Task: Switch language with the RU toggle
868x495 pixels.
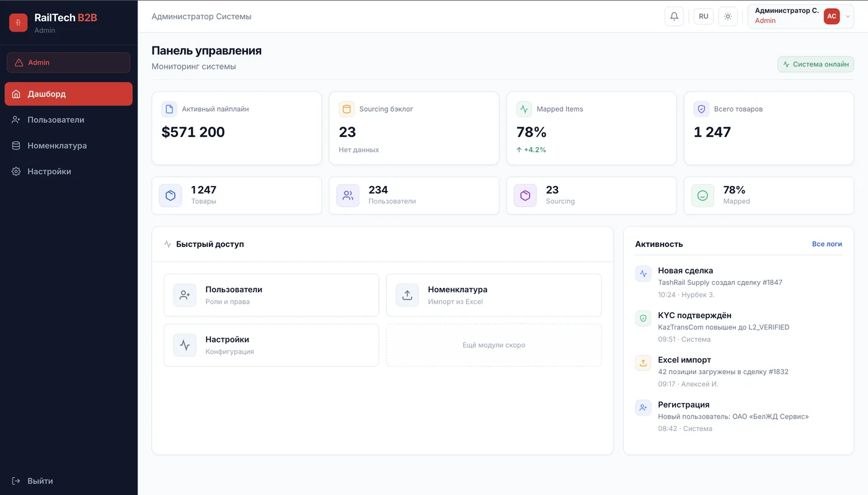Action: [703, 16]
